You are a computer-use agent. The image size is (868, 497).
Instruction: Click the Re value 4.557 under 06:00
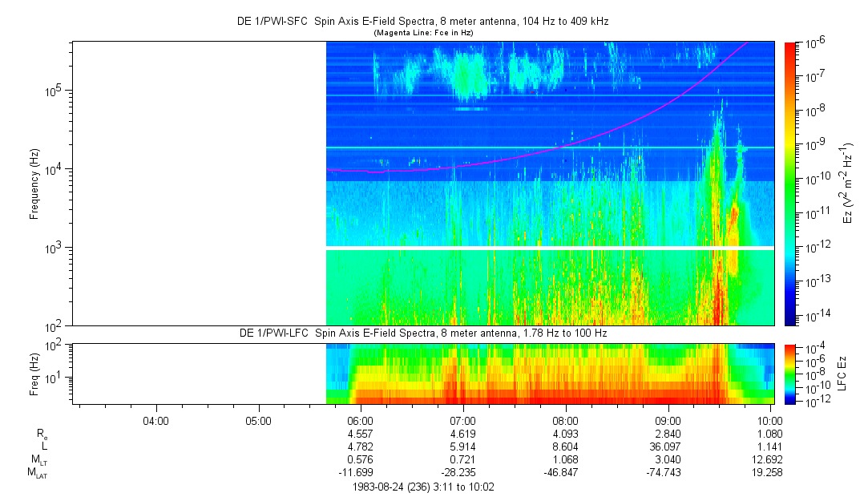click(361, 434)
